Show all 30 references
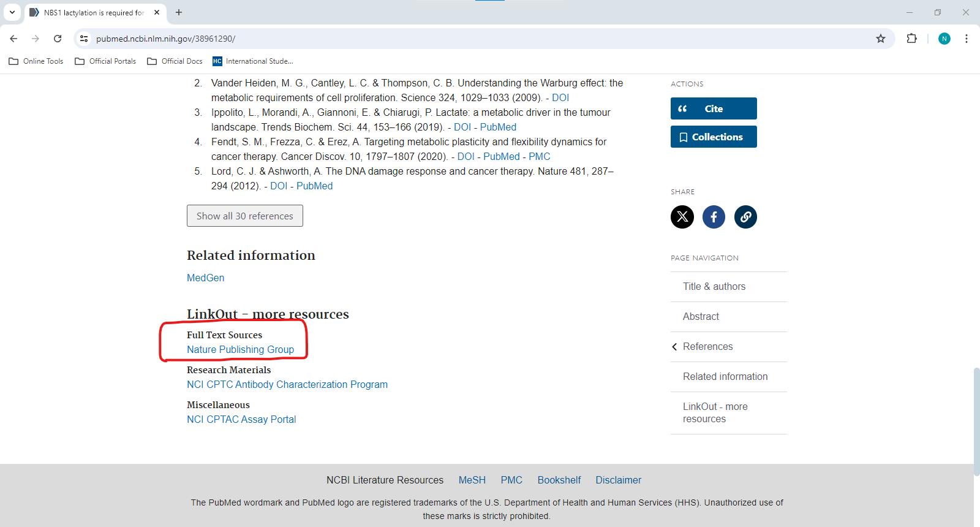The height and width of the screenshot is (527, 980). [245, 216]
